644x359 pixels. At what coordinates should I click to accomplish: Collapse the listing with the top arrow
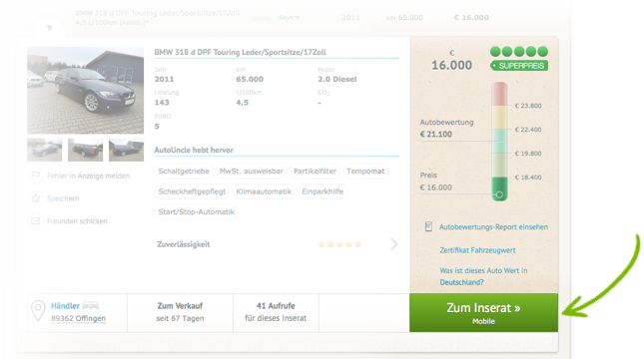pyautogui.click(x=50, y=28)
